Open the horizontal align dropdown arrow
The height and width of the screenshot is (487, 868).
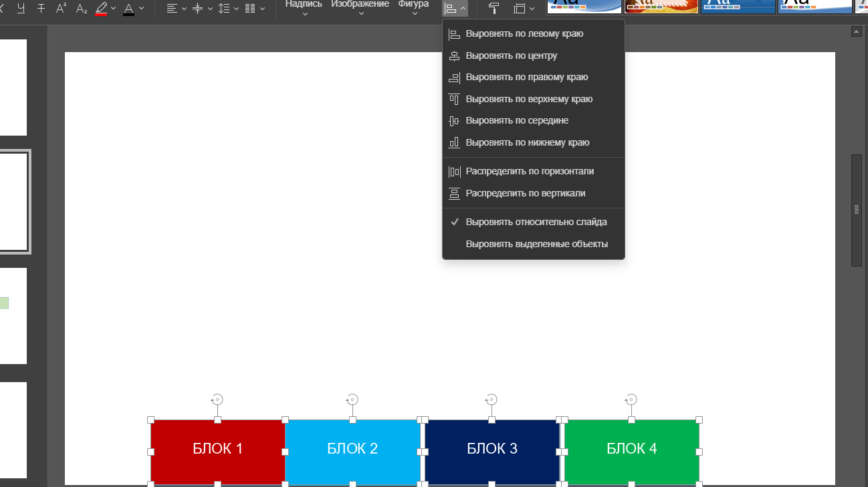pyautogui.click(x=184, y=9)
